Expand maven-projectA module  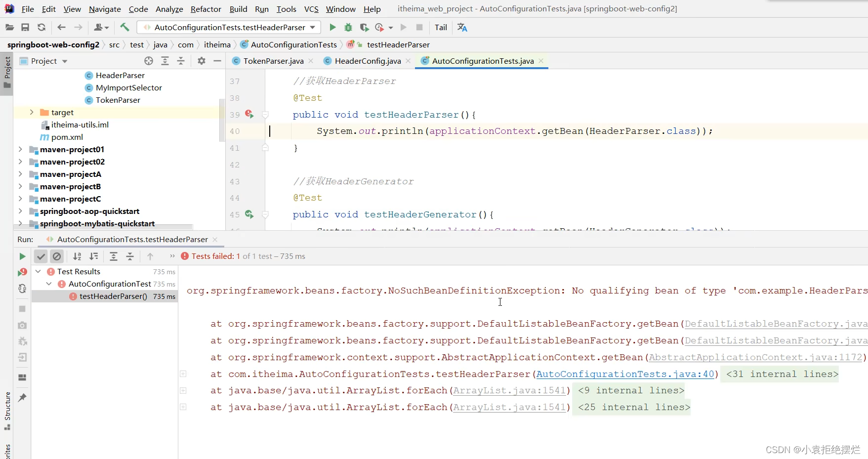[x=20, y=174]
